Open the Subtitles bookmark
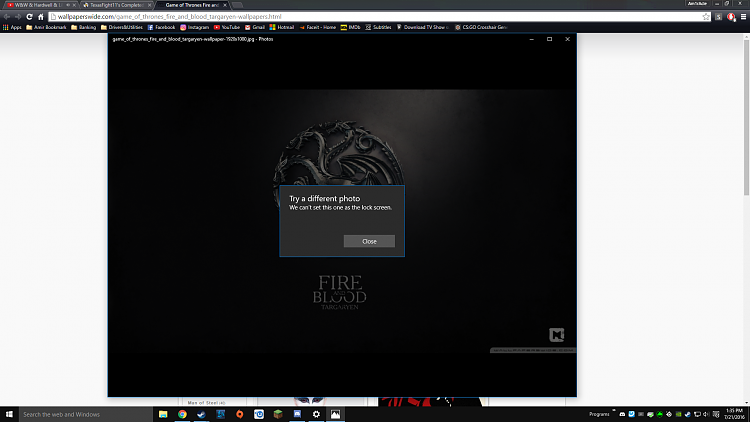Viewport: 750px width, 422px height. coord(378,27)
